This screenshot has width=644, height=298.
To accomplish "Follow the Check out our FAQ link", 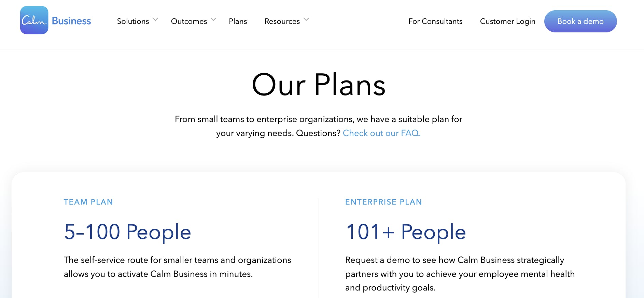I will point(381,133).
